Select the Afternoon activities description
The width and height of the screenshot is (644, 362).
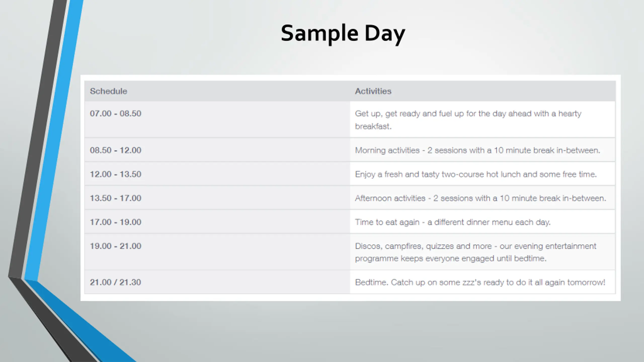point(480,198)
